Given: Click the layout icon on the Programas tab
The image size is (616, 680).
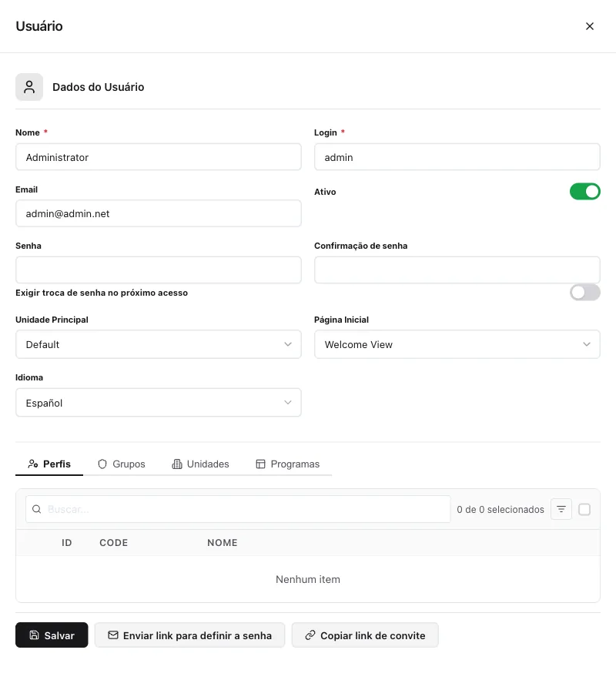Looking at the screenshot, I should click(x=260, y=464).
